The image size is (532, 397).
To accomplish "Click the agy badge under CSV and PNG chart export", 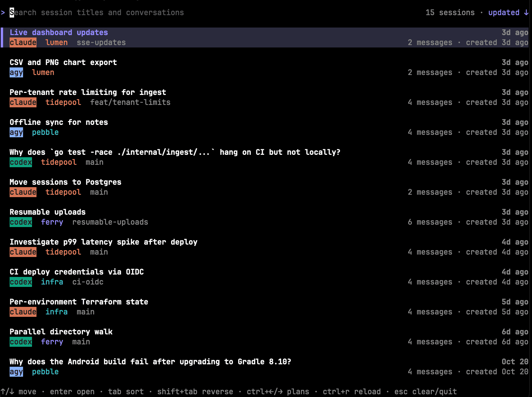I will tap(16, 72).
